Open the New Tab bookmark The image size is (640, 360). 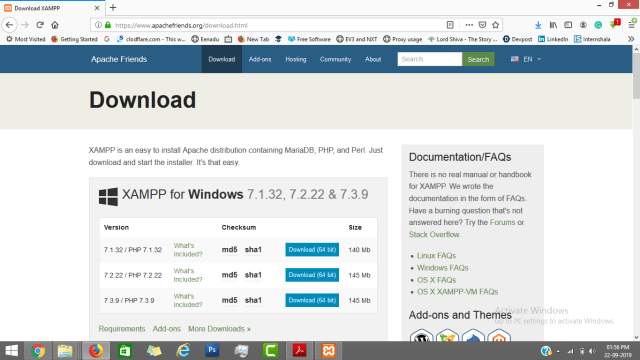click(253, 39)
